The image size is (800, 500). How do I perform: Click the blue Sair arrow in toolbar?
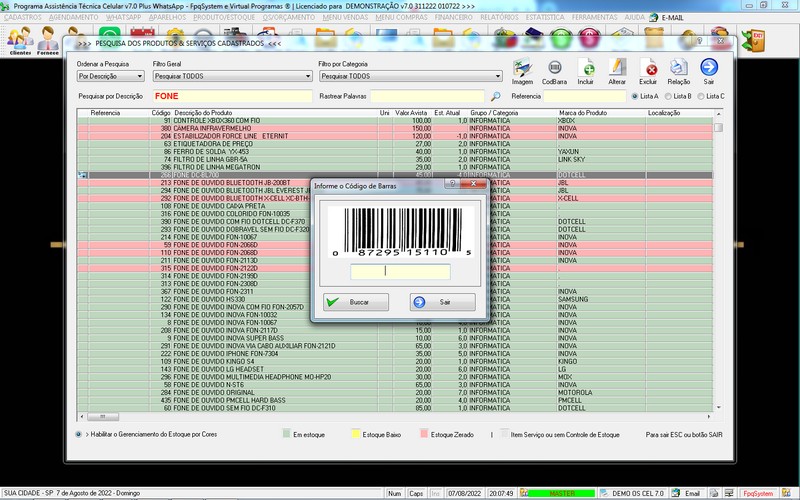(709, 71)
